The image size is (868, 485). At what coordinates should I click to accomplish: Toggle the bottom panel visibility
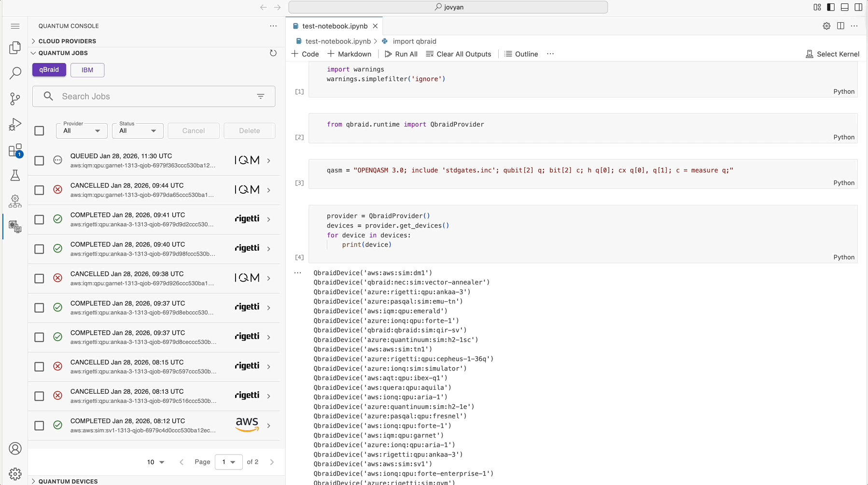(845, 7)
